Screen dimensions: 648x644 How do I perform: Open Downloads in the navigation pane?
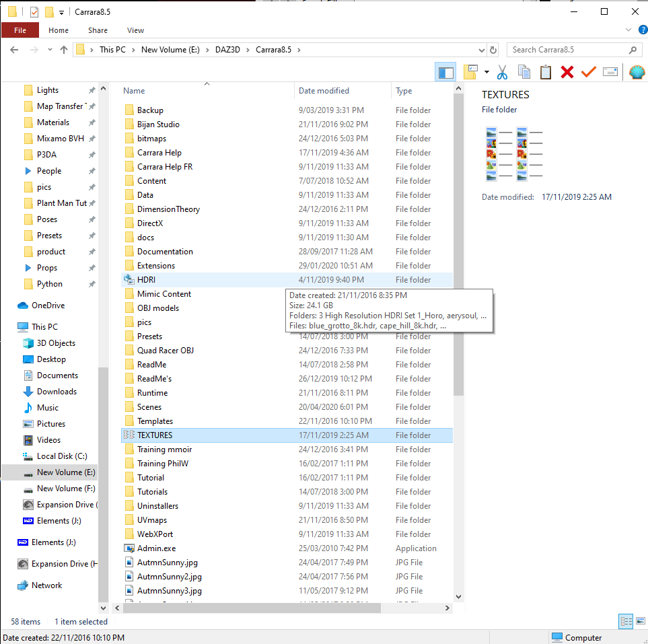coord(57,392)
